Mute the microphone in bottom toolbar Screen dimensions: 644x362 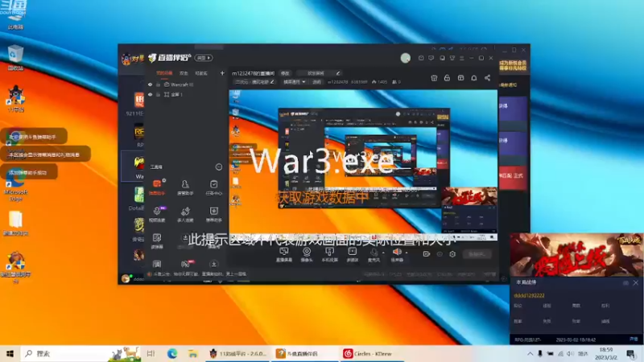[374, 253]
